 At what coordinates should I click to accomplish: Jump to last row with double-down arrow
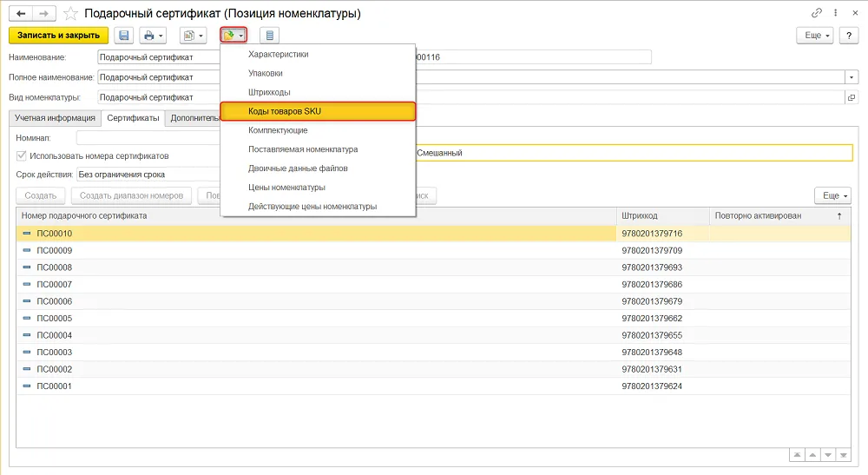tap(844, 454)
